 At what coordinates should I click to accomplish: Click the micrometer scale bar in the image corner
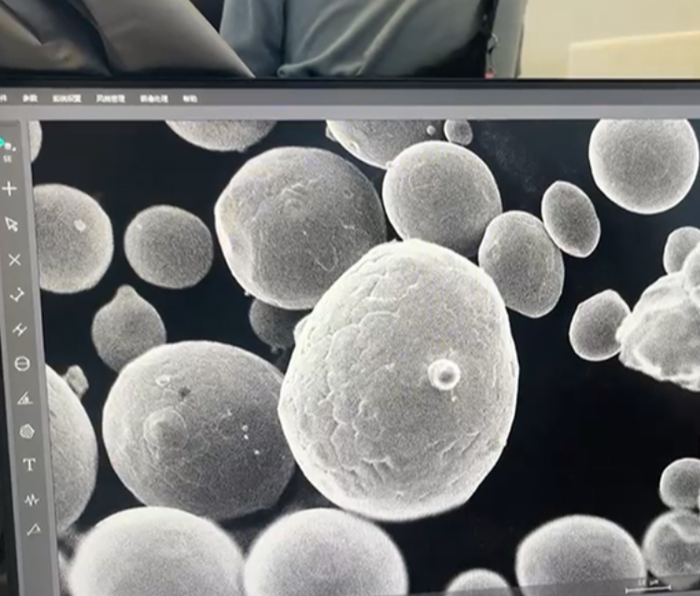pyautogui.click(x=648, y=586)
